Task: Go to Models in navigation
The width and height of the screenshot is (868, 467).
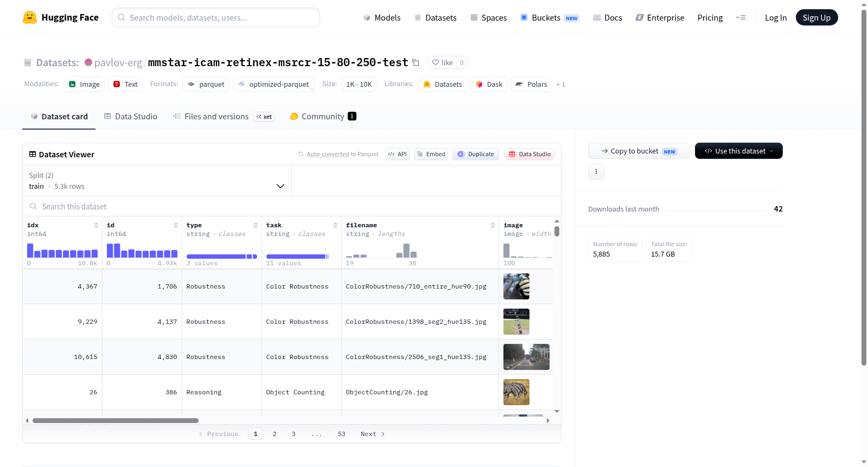Action: click(382, 18)
